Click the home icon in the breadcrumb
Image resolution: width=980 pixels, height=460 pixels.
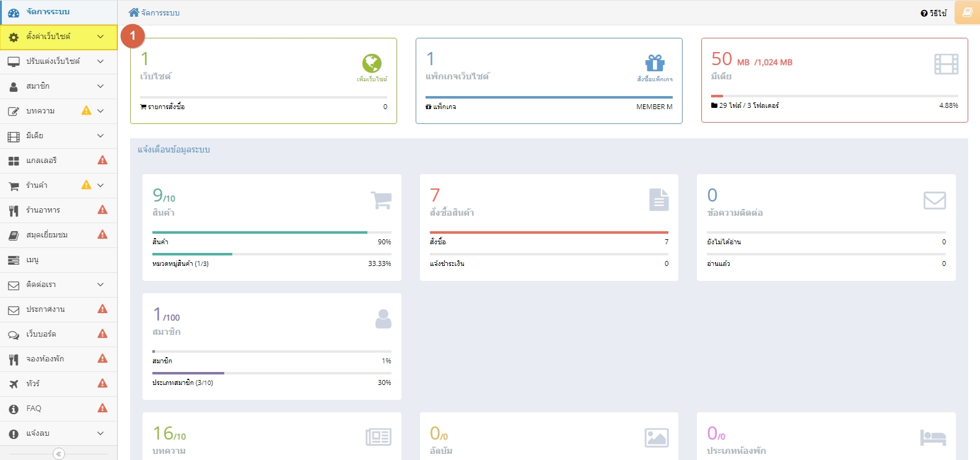coord(134,12)
